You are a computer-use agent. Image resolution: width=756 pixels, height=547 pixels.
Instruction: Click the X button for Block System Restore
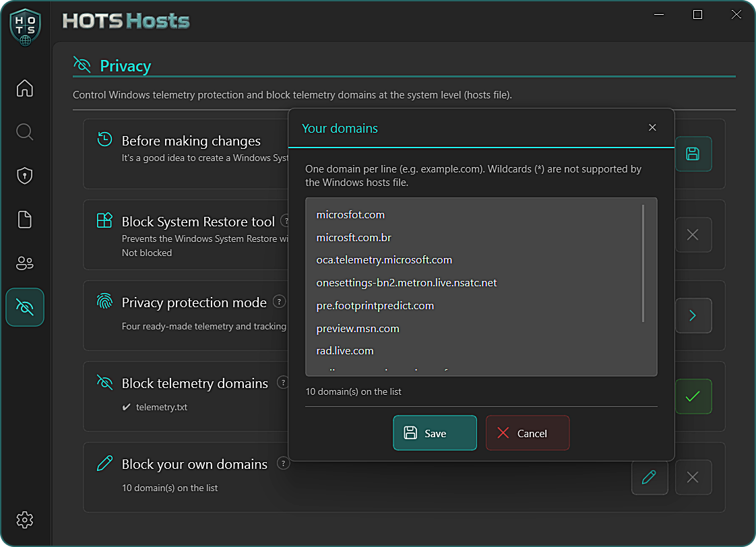pyautogui.click(x=693, y=234)
